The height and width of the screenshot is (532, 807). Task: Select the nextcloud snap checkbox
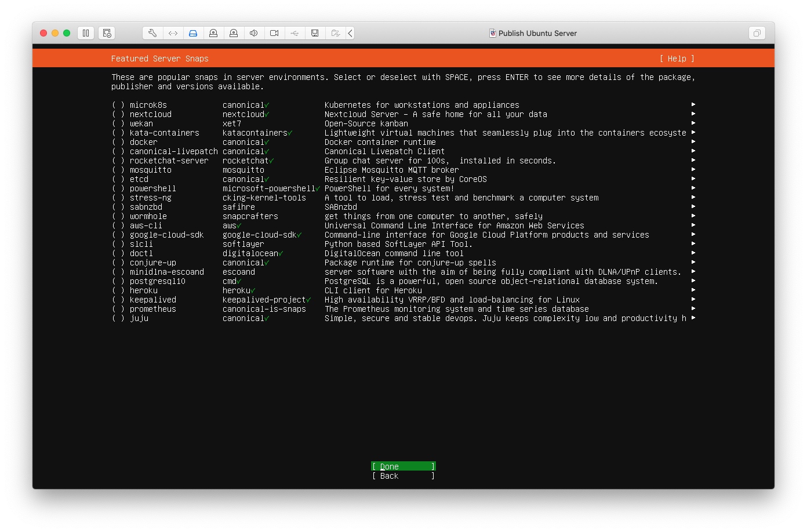[x=118, y=114]
